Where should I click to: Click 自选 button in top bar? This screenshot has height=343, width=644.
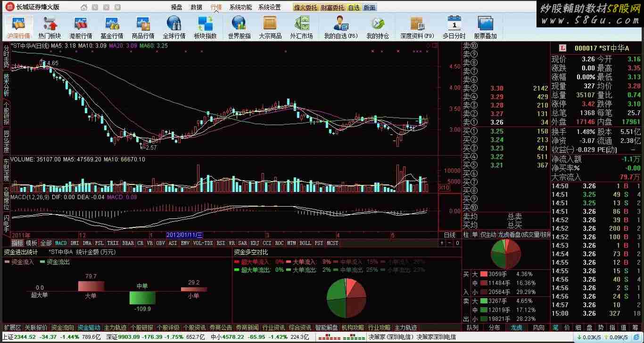point(354,8)
